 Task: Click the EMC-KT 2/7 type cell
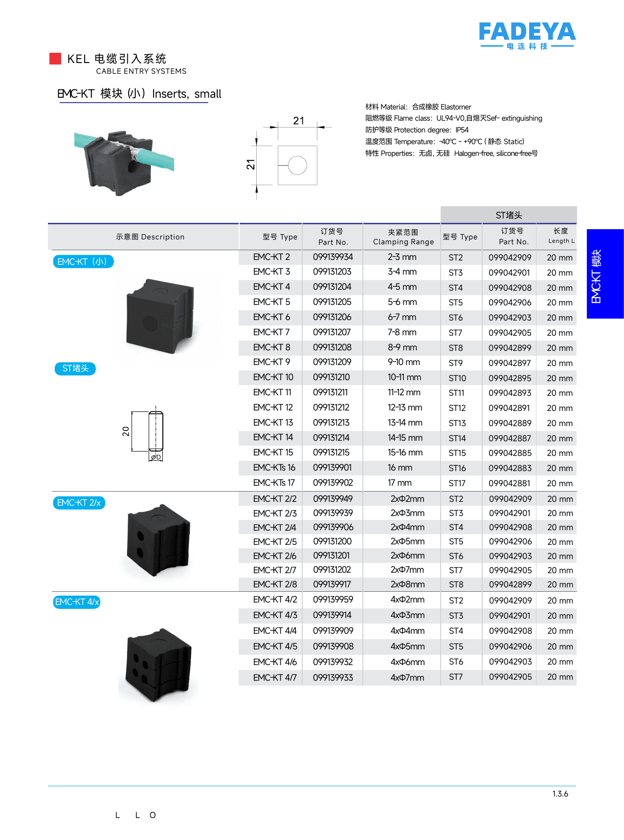275,570
